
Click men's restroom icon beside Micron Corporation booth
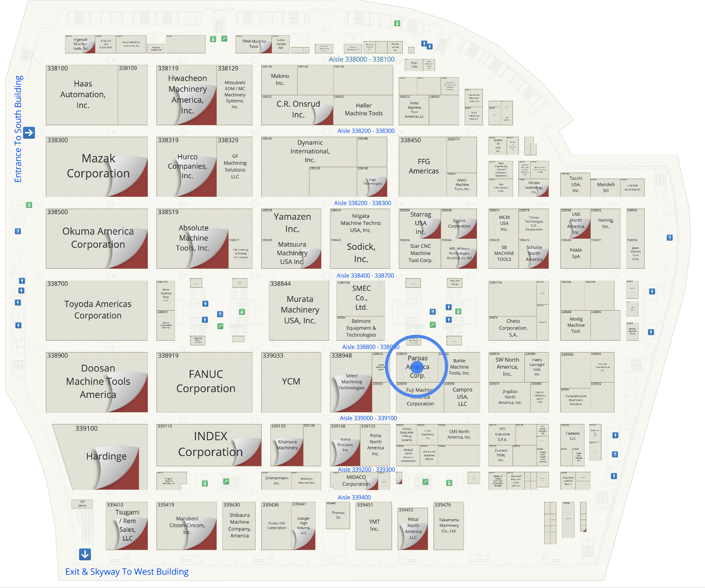[205, 320]
